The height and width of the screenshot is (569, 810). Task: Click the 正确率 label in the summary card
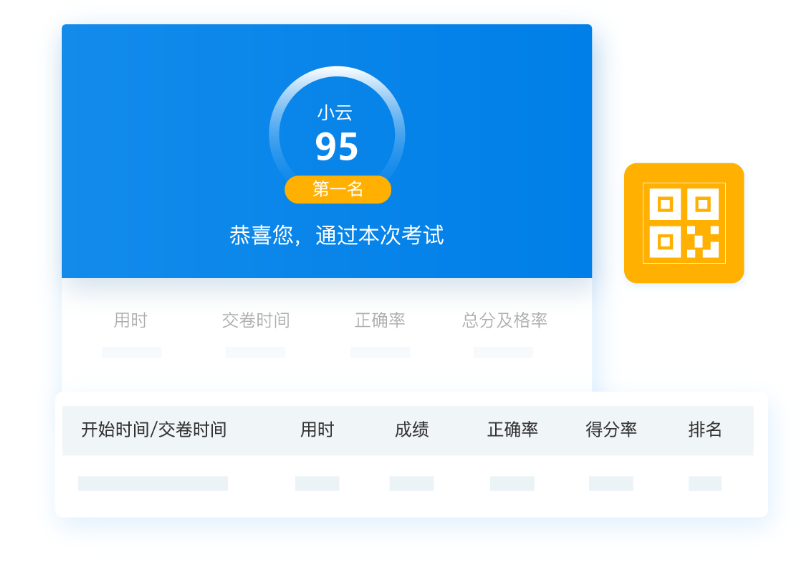click(380, 320)
